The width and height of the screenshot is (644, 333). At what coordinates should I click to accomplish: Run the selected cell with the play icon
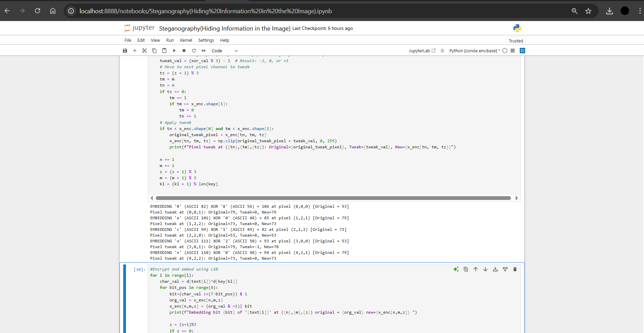tap(174, 51)
